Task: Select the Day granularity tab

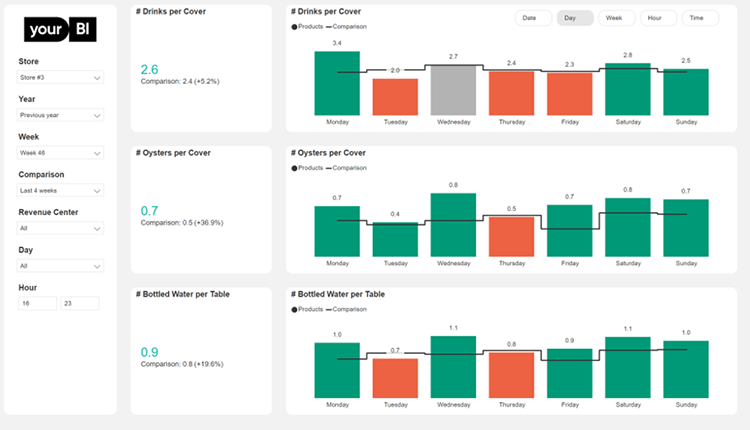Action: pos(572,18)
